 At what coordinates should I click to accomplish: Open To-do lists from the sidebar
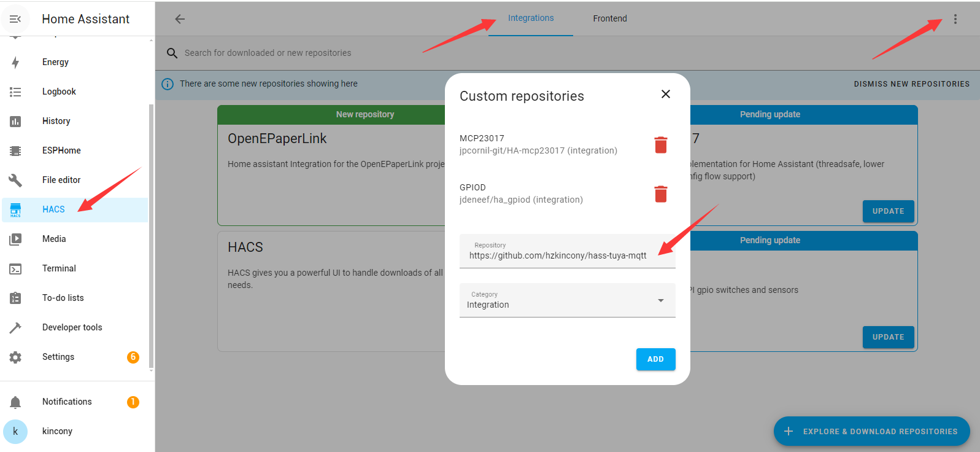click(75, 298)
